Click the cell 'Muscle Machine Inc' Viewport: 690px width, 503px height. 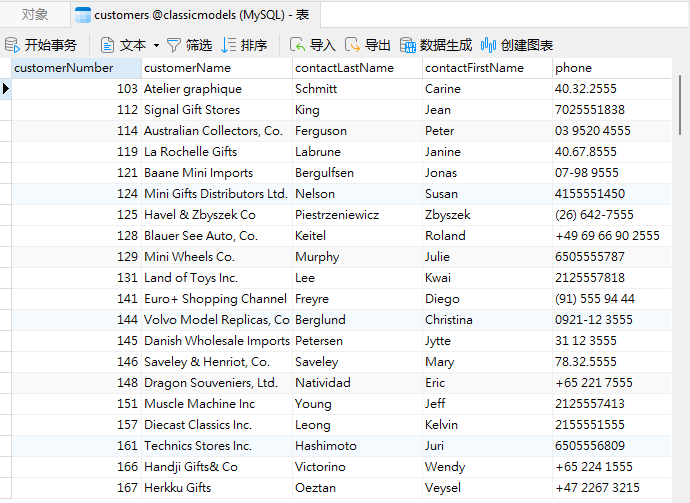(217, 404)
